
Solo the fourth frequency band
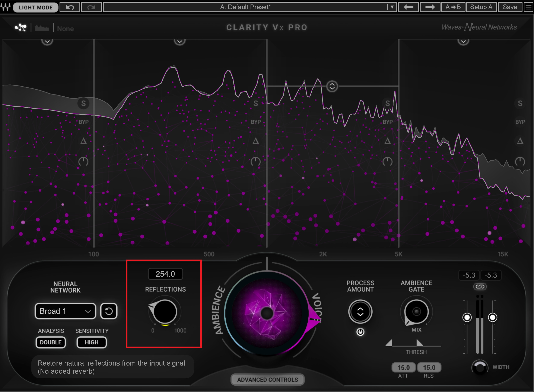pyautogui.click(x=520, y=103)
